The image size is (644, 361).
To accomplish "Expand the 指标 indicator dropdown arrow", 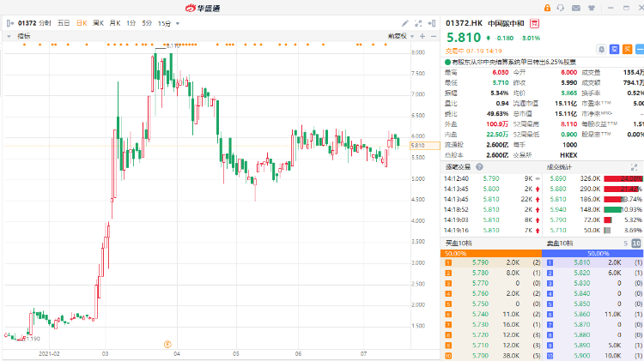I will coord(9,37).
